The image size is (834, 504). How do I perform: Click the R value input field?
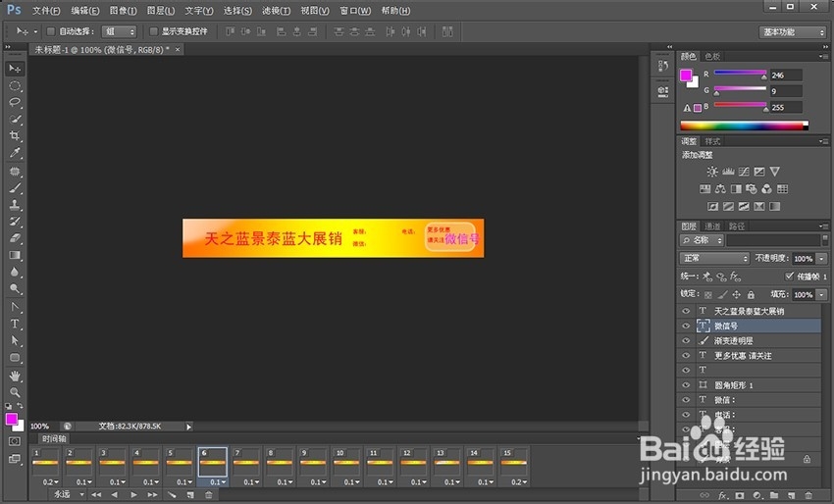click(786, 76)
